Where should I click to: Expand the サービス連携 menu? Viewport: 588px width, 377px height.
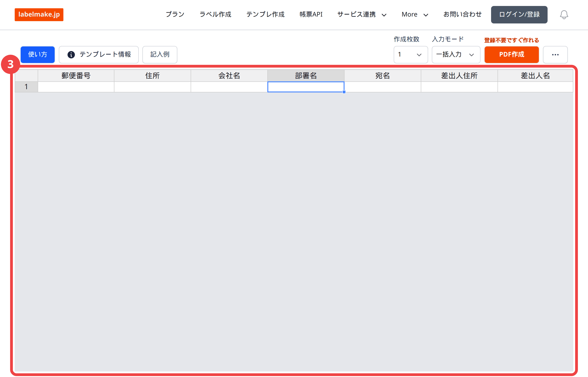[362, 14]
